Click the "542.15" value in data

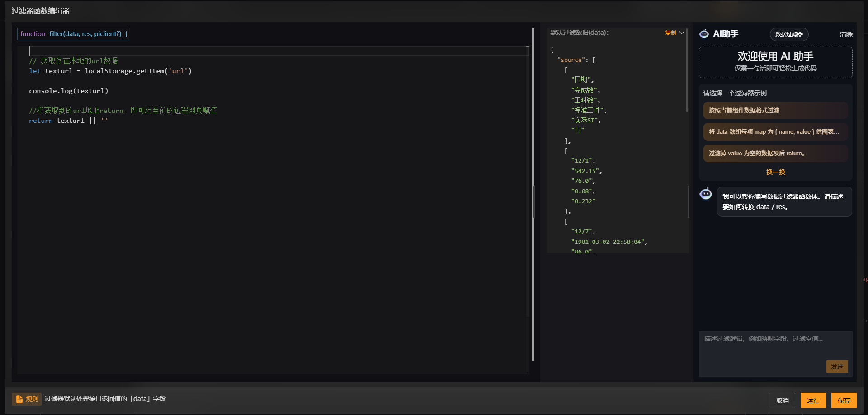click(x=585, y=171)
